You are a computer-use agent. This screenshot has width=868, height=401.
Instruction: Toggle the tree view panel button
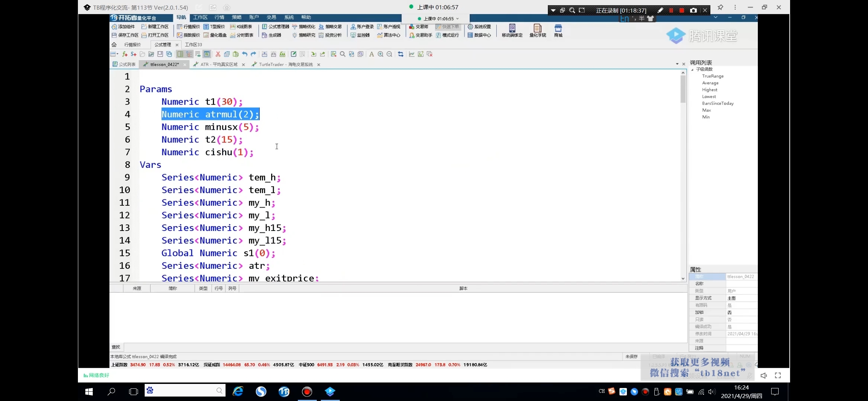(x=189, y=54)
